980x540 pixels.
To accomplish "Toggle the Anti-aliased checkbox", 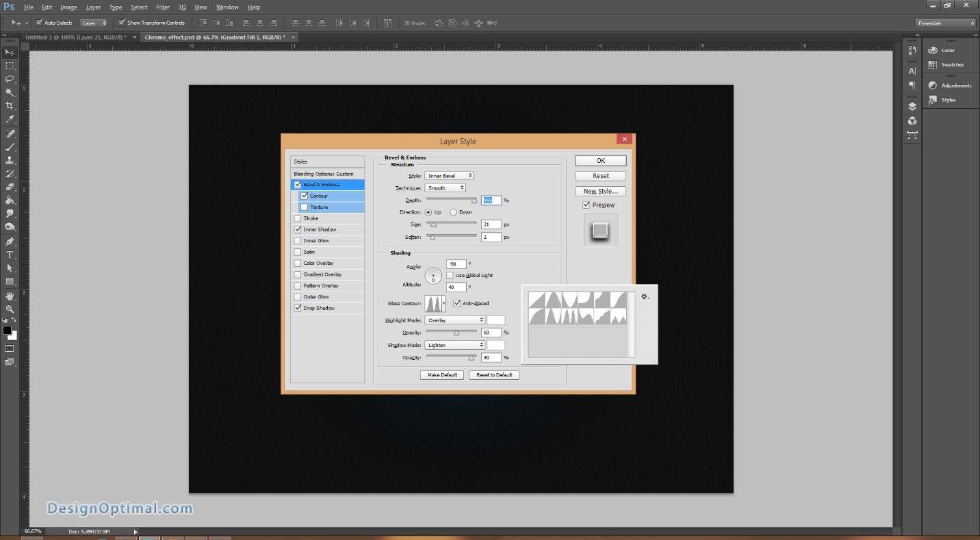I will (456, 303).
